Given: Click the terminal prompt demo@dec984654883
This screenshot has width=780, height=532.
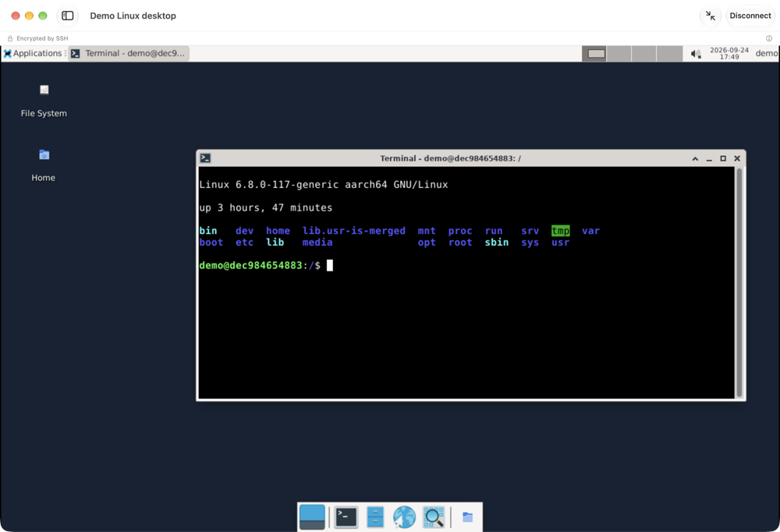Looking at the screenshot, I should tap(250, 265).
